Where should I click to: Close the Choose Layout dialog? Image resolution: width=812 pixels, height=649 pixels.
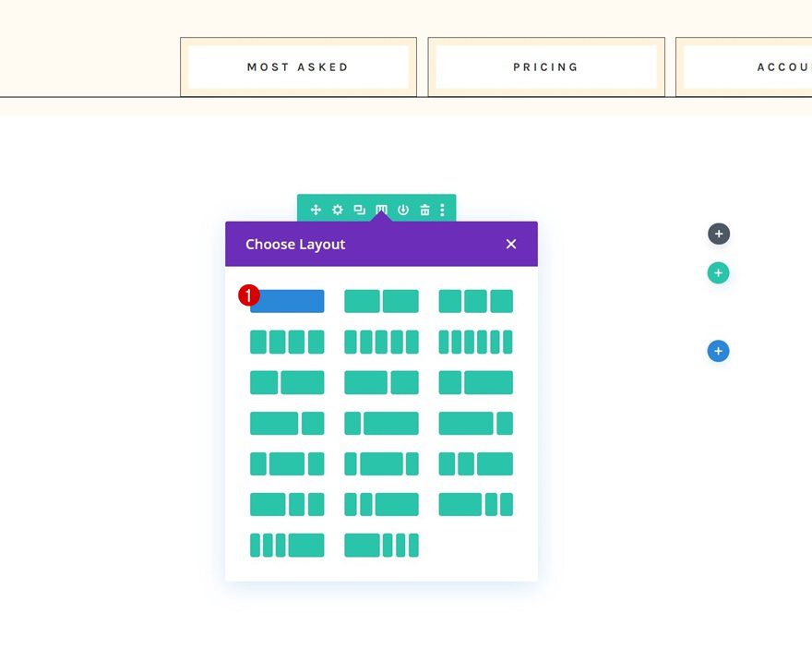(x=511, y=244)
